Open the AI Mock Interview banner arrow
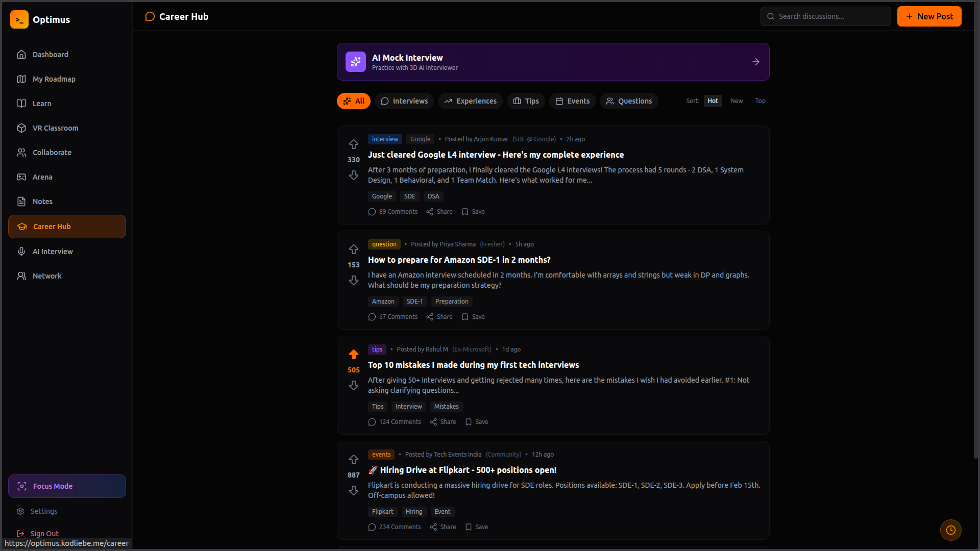Screen dimensions: 980x551 (755, 62)
